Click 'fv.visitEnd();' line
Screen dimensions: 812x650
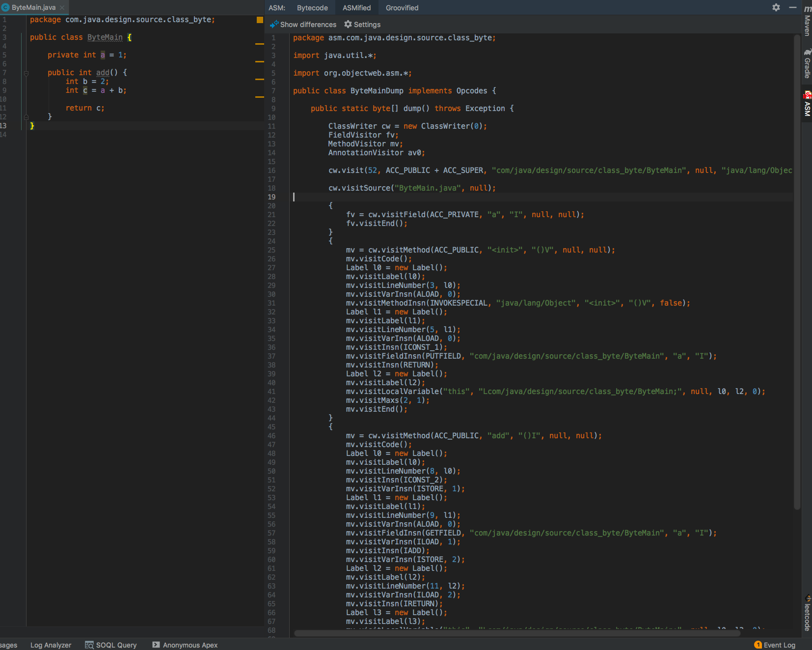click(x=377, y=224)
